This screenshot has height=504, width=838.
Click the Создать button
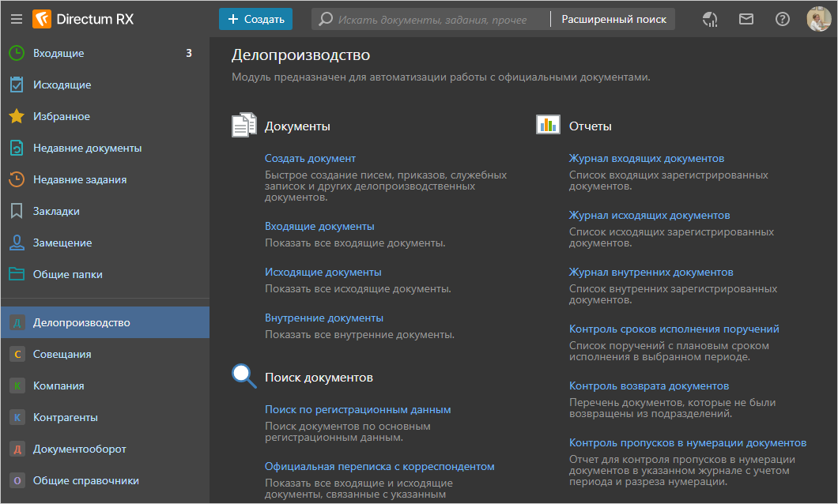[x=255, y=19]
